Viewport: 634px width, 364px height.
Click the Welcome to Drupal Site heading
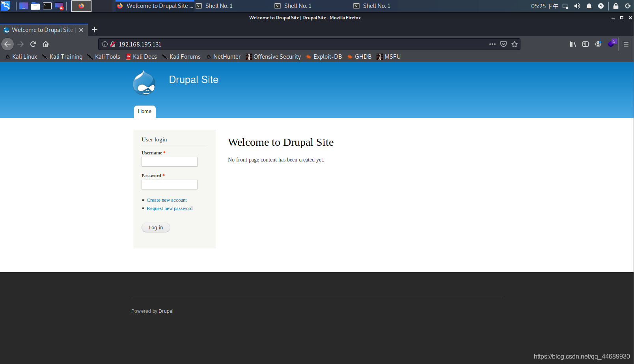[x=281, y=142]
